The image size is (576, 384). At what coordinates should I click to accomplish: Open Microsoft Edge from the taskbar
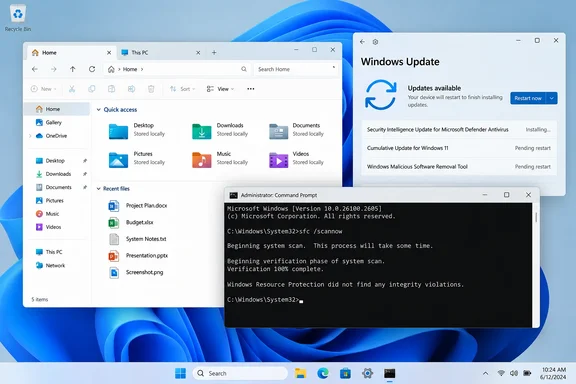point(323,373)
